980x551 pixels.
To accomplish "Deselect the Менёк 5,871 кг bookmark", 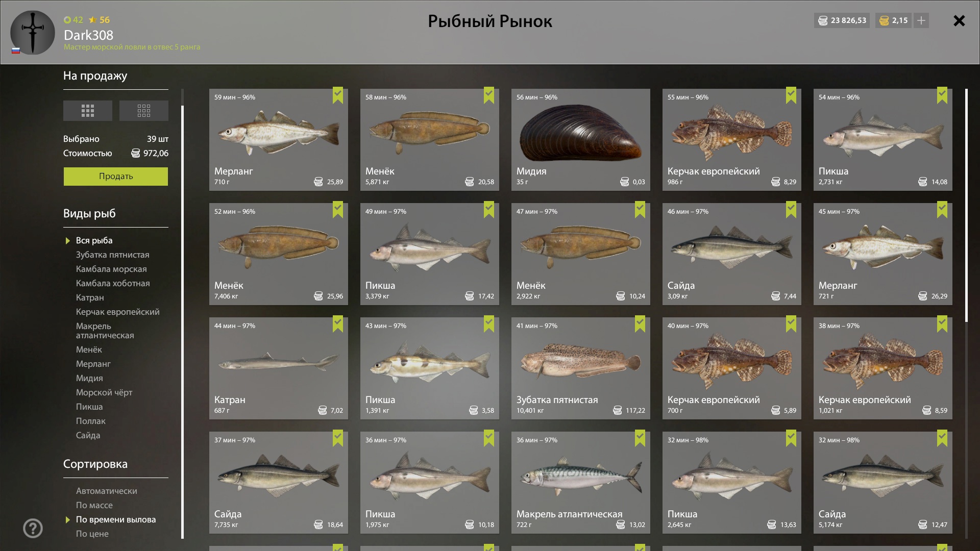I will click(489, 95).
